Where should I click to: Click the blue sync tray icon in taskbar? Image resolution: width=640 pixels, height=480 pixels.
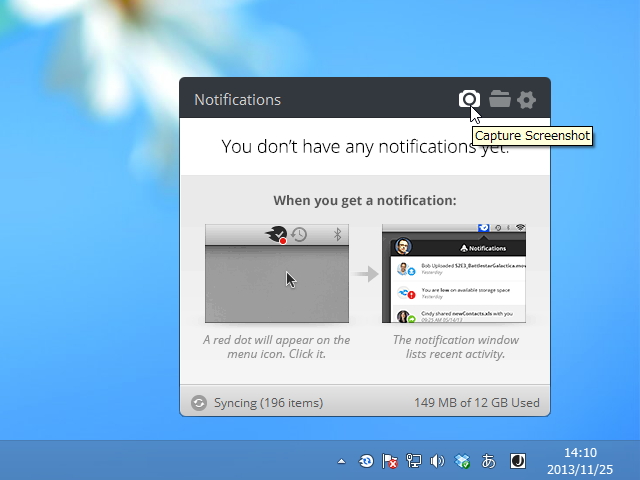(x=366, y=461)
